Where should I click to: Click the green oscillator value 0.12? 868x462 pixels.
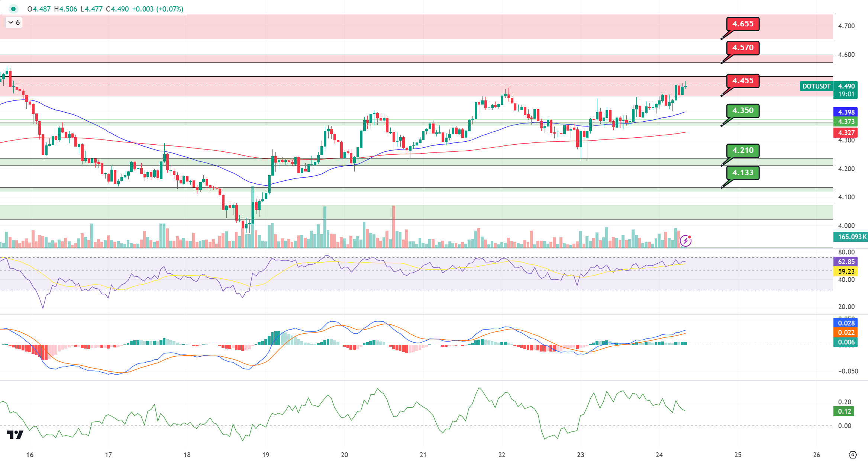[x=845, y=411]
